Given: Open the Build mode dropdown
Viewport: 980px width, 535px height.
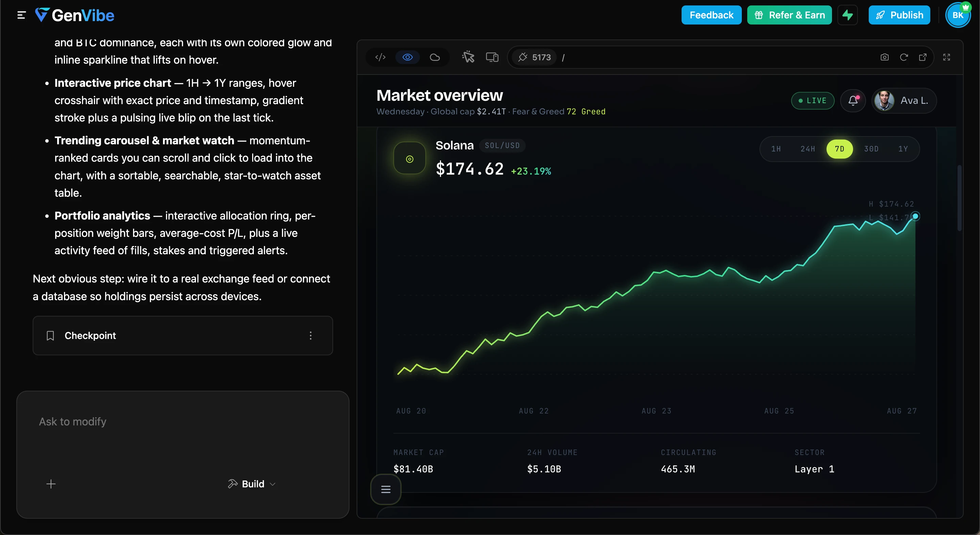Looking at the screenshot, I should pyautogui.click(x=252, y=484).
